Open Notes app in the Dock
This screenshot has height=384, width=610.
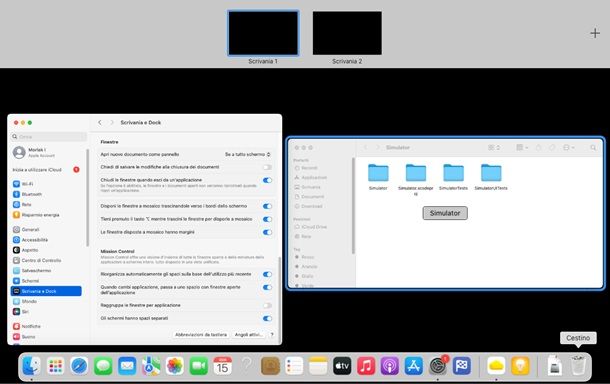(318, 366)
